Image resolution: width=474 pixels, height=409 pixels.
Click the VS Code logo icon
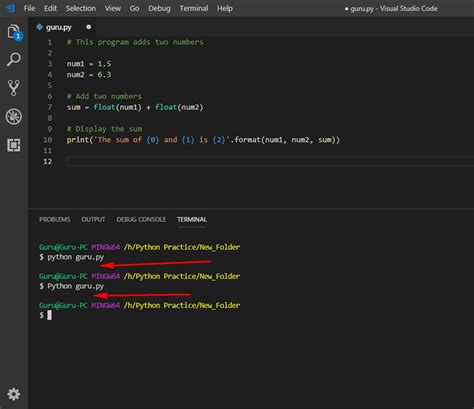coord(10,8)
